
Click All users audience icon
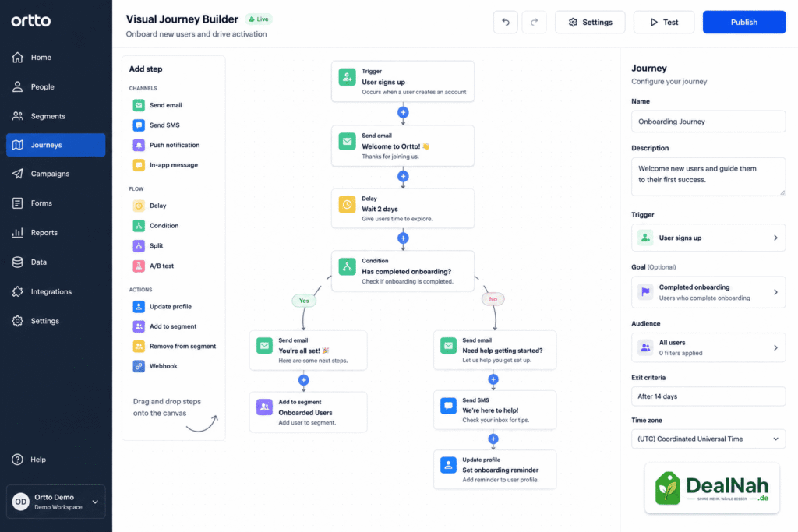click(645, 347)
